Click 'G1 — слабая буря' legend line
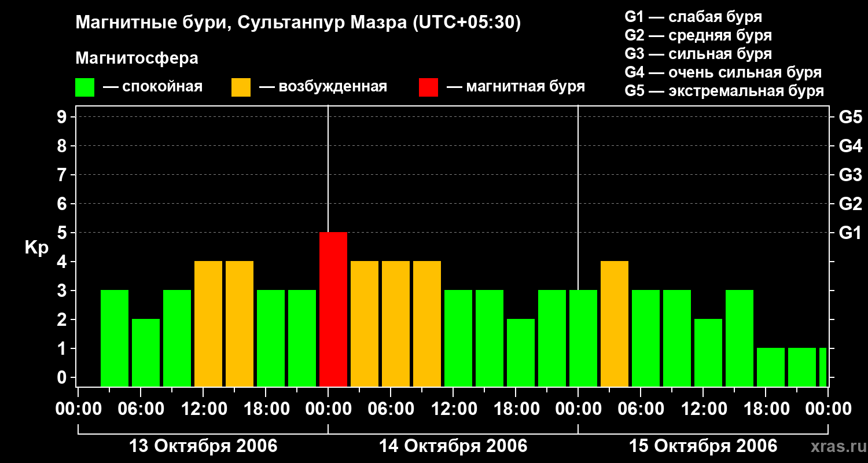Screen dimensions: 868x463 click(693, 17)
